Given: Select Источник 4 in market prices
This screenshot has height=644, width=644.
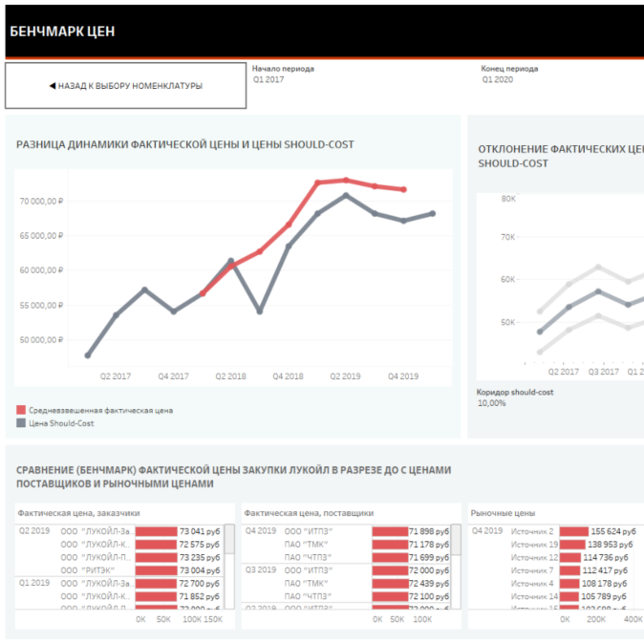Looking at the screenshot, I should click(532, 584).
